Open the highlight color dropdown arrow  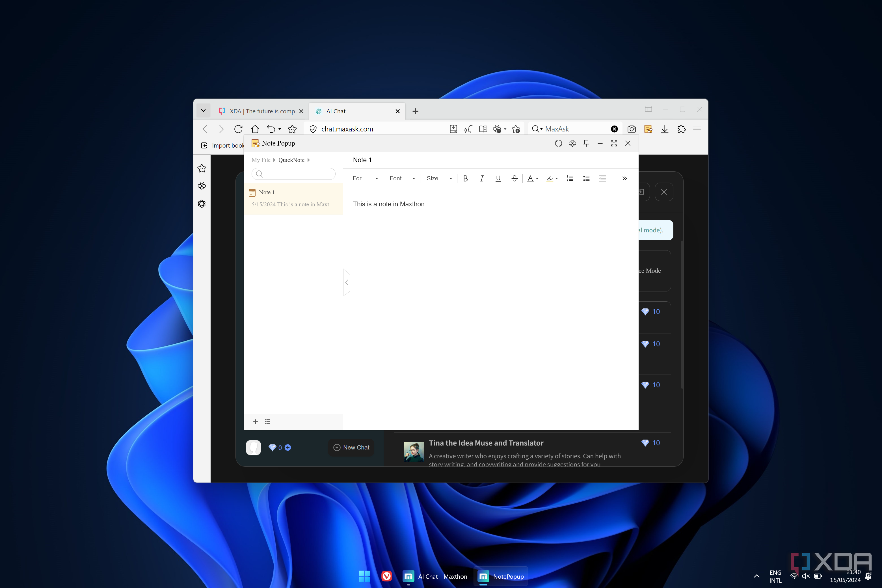pos(557,179)
